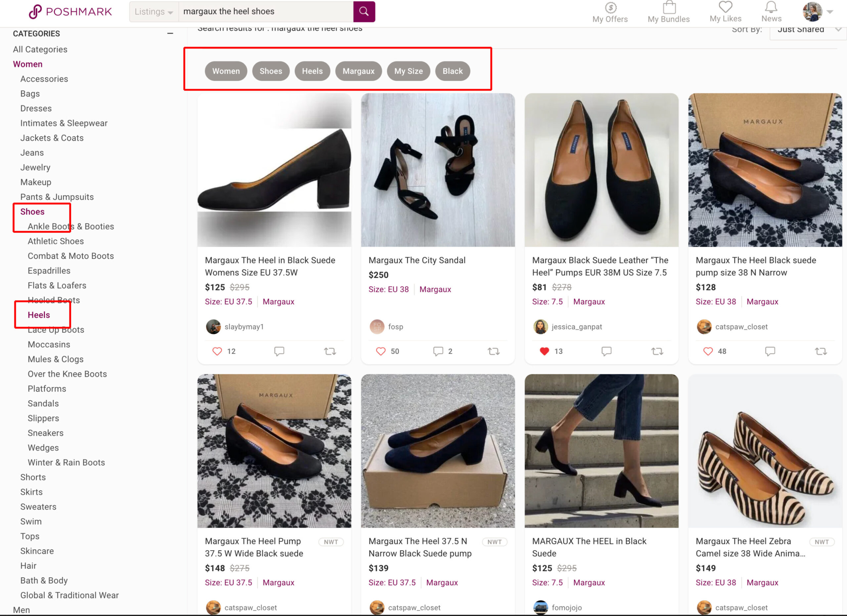Open MARGAUX The HEEL in Black Suede title

(589, 547)
